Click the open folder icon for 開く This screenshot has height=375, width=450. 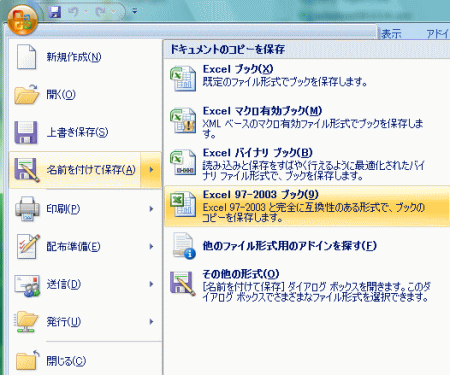point(27,94)
